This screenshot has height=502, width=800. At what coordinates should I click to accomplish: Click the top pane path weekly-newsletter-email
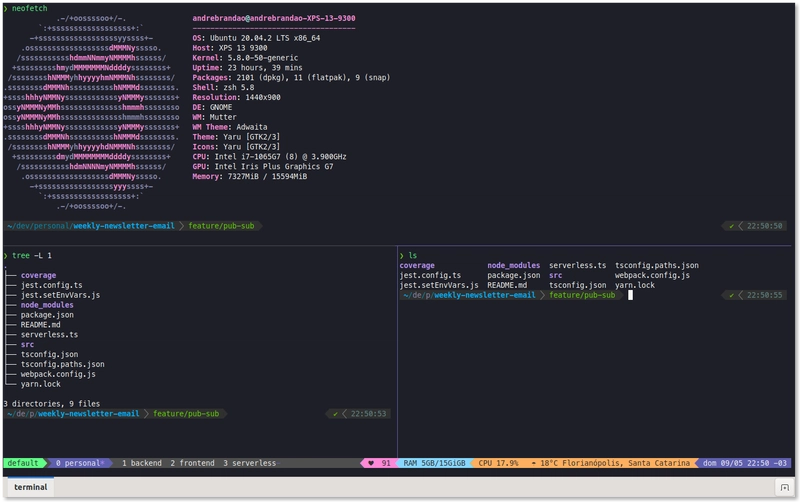(124, 225)
